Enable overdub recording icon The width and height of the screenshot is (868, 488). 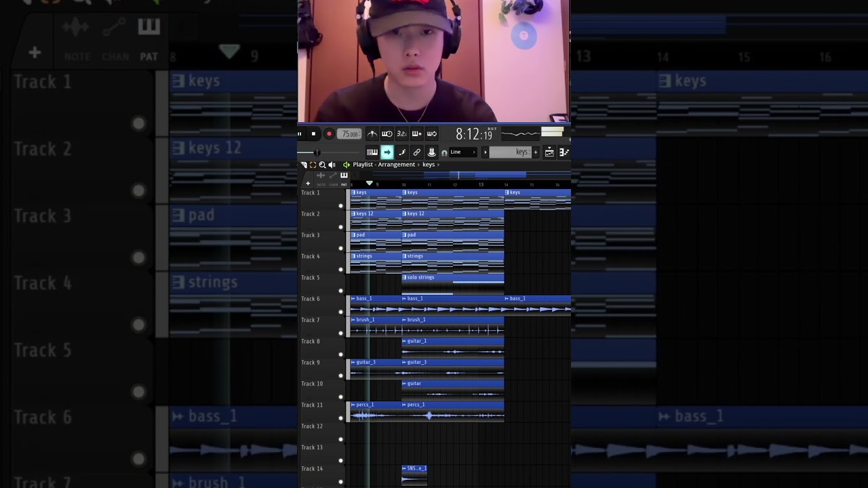416,134
